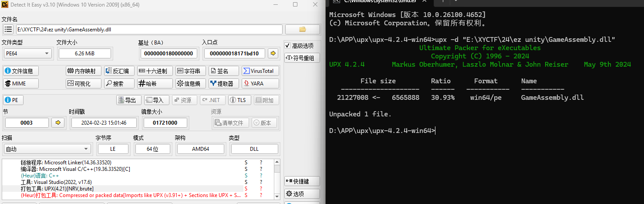
Task: Open 内存映射 memory map
Action: (84, 71)
